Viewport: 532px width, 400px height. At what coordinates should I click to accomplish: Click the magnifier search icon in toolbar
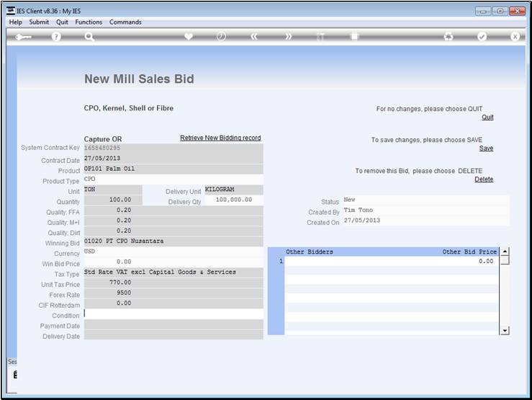coord(89,36)
